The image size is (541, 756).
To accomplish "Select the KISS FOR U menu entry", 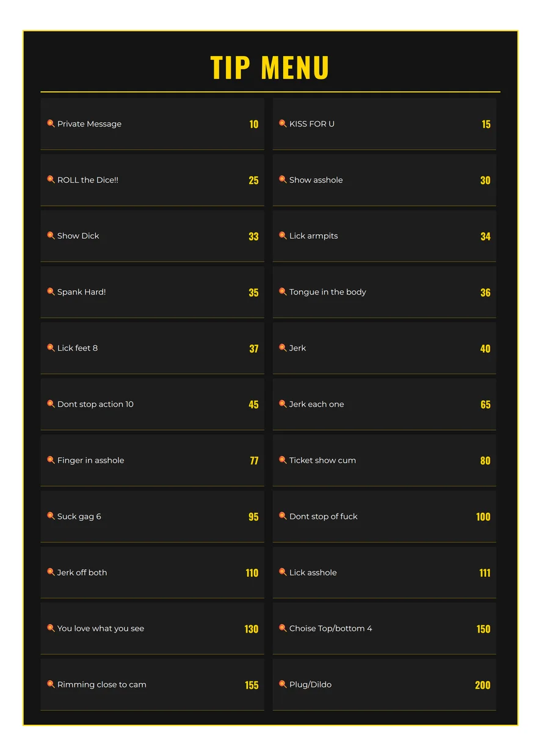I will pos(384,124).
